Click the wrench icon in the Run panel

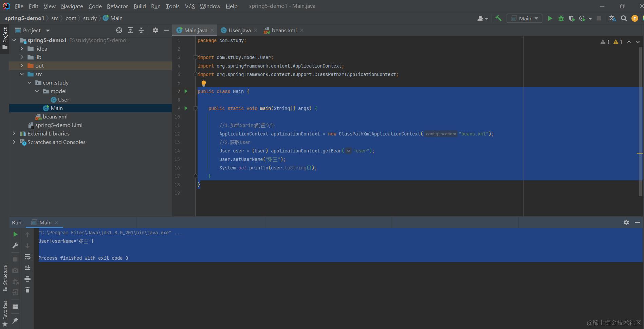coord(15,245)
